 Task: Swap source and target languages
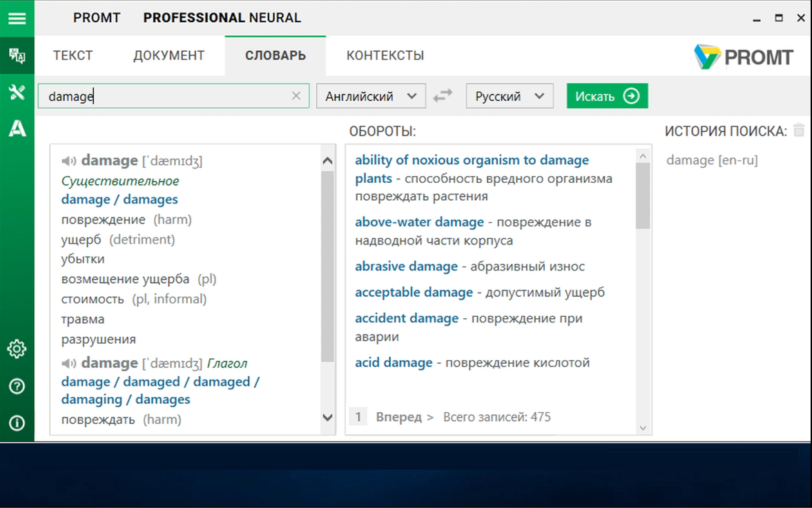coord(443,96)
